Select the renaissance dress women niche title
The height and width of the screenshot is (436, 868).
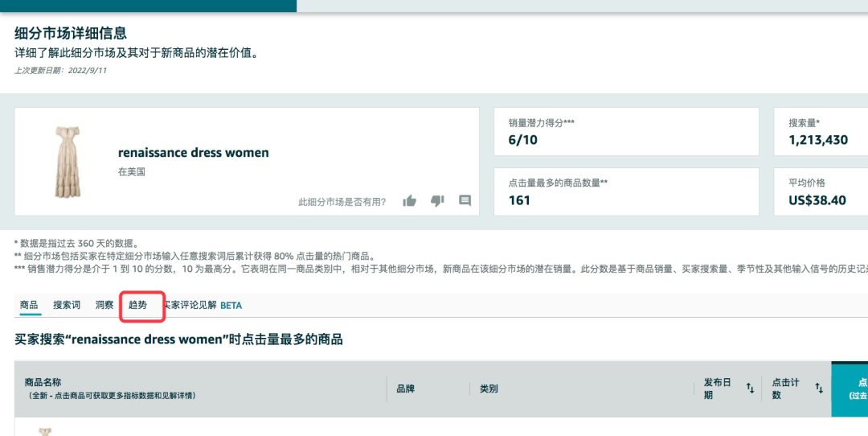pos(193,153)
